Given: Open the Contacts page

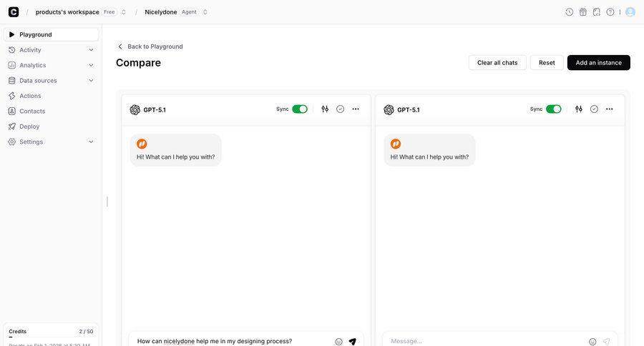Looking at the screenshot, I should [x=52, y=112].
